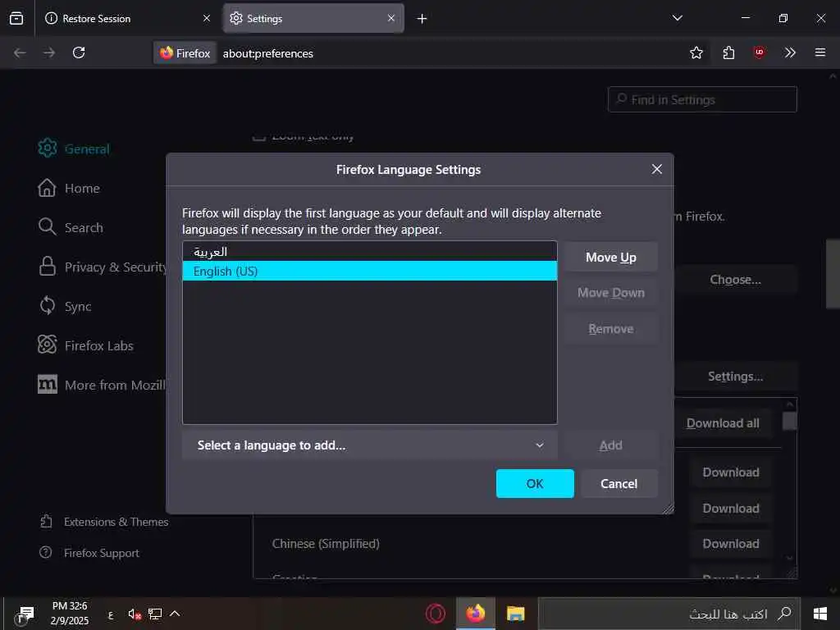Viewport: 840px width, 630px height.
Task: Click the translations list scrollbar thumb
Action: tap(789, 421)
